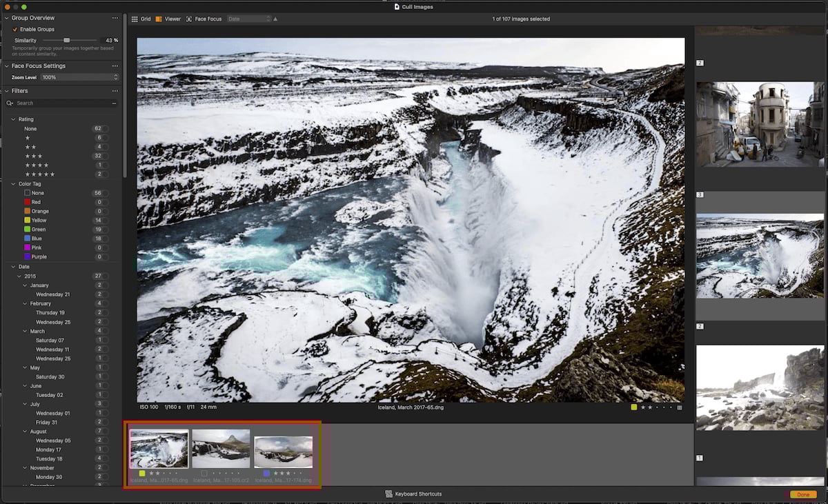Disable the Enable Groups checkbox
The image size is (828, 504).
click(15, 29)
